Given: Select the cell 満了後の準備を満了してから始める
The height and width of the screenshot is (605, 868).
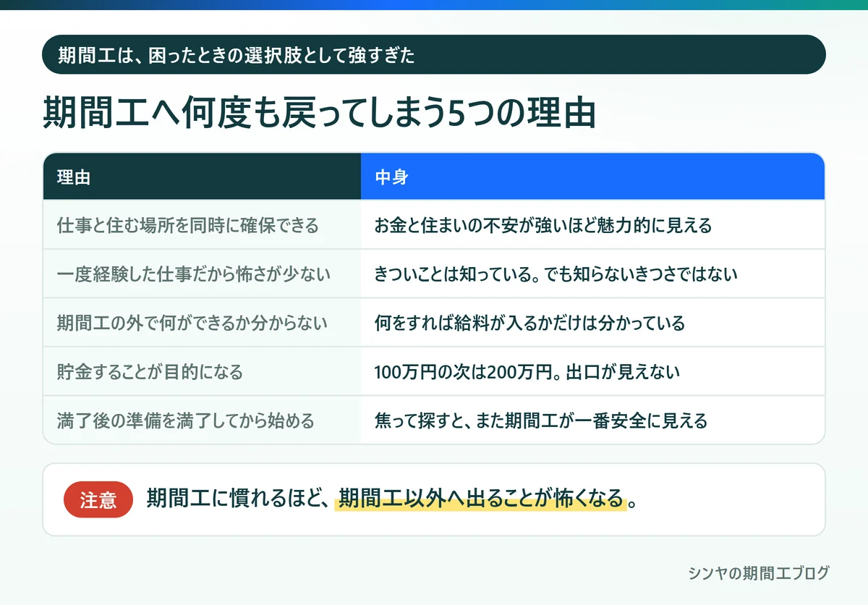Looking at the screenshot, I should click(202, 420).
